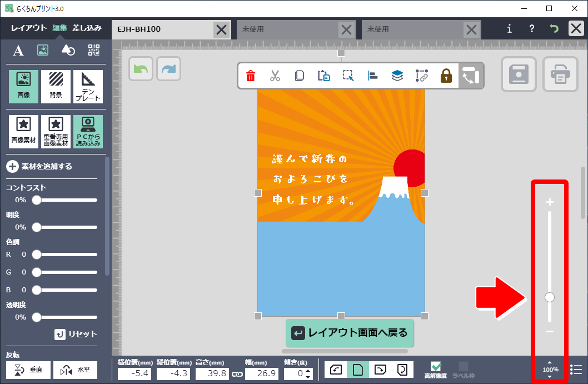
Task: Delete the selected object with trash icon
Action: point(251,76)
